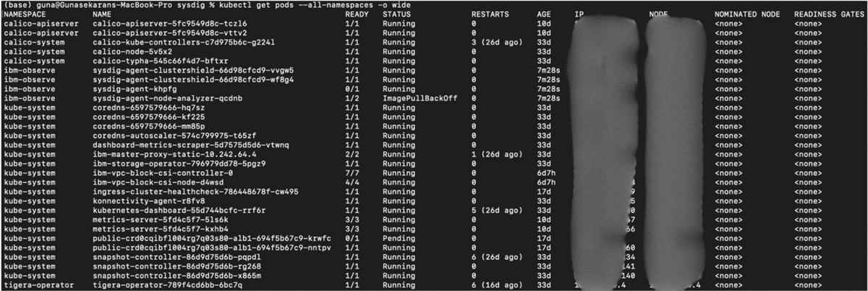This screenshot has width=868, height=291.
Task: Click the RESTARTS column header
Action: click(490, 14)
